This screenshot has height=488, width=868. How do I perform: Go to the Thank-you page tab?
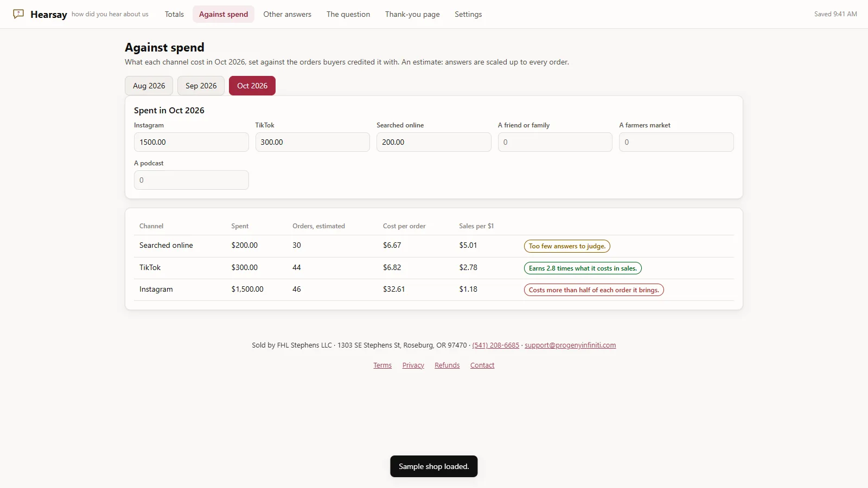click(412, 14)
